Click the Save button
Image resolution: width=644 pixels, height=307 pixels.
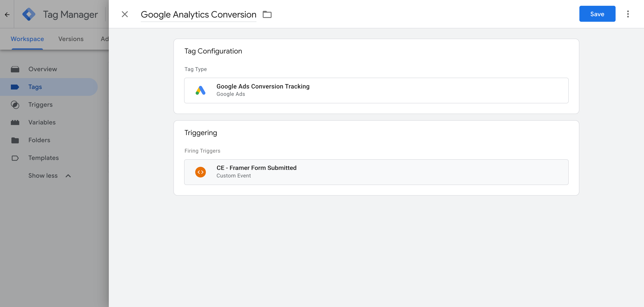(x=597, y=14)
